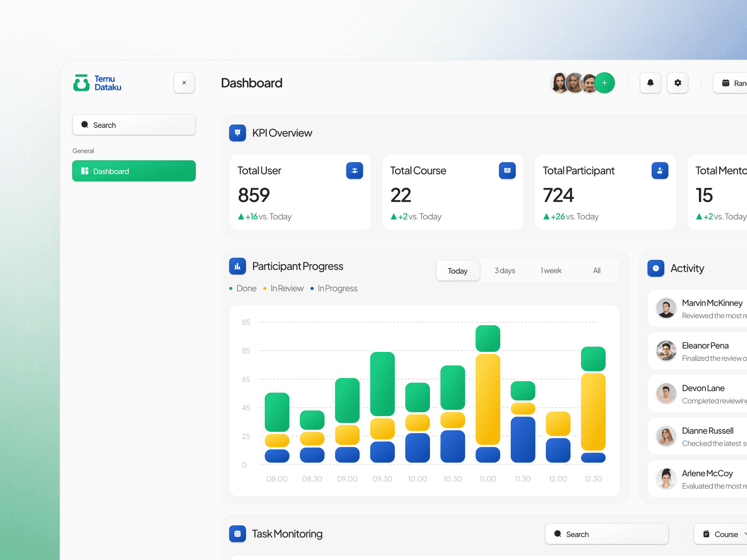747x560 pixels.
Task: Click the Temu Dataku logo icon
Action: point(81,83)
